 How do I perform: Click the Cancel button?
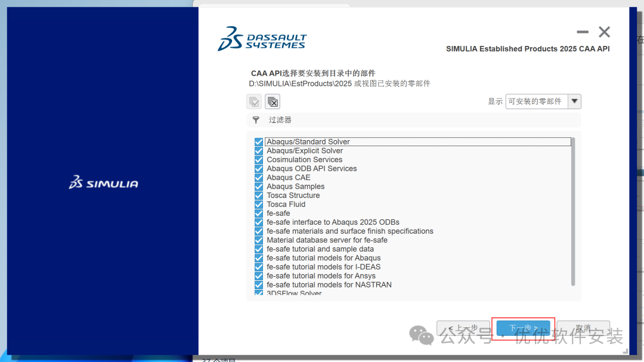click(x=583, y=329)
